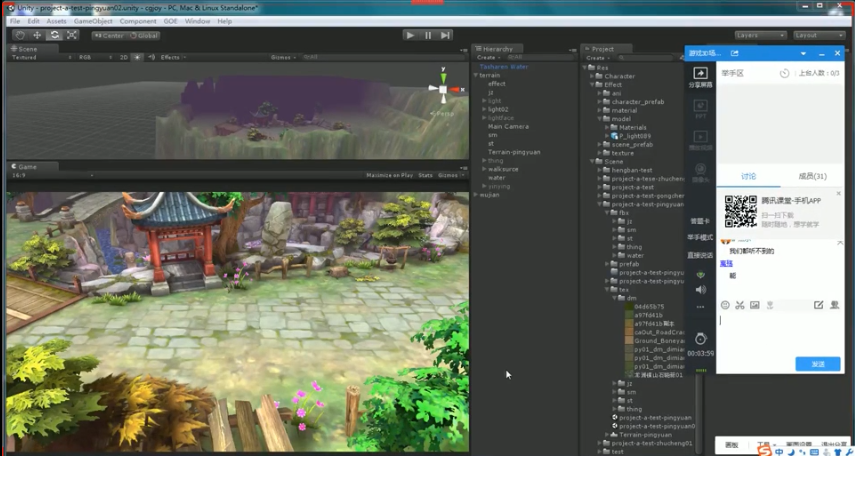This screenshot has width=855, height=479.
Task: Open the Textured draw mode dropdown
Action: (x=41, y=57)
